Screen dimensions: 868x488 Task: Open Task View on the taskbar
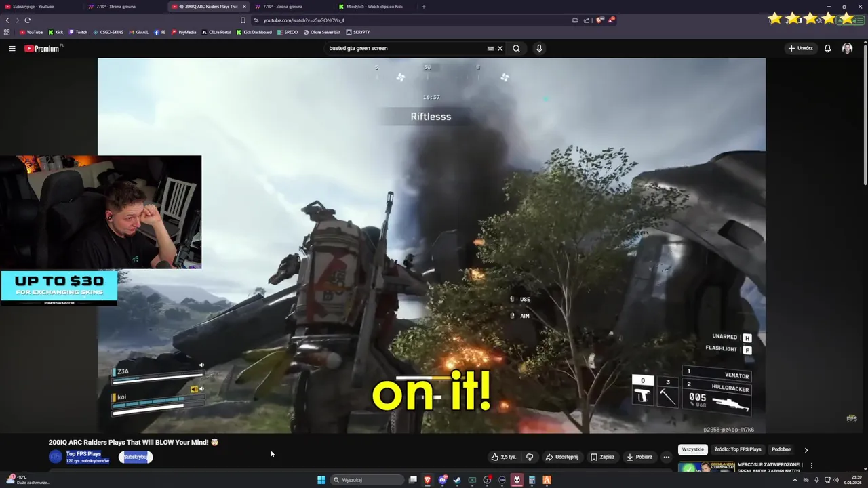click(412, 480)
